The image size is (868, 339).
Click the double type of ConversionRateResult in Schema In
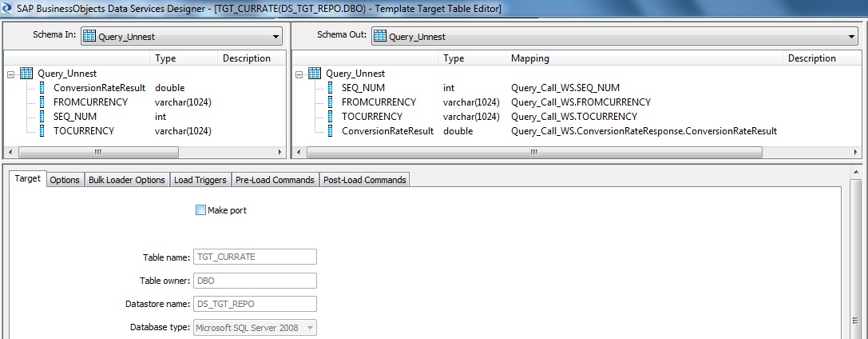(x=169, y=87)
